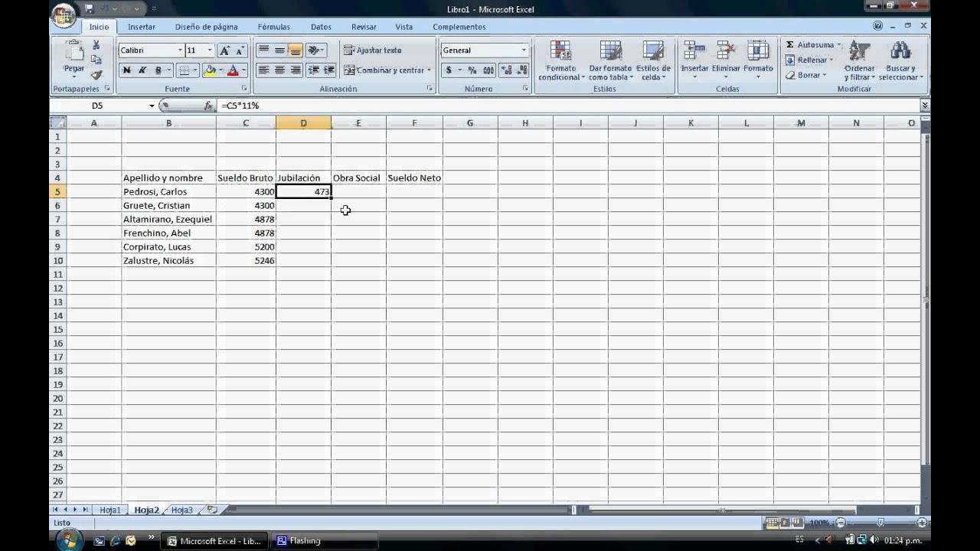980x551 pixels.
Task: Click the insert function fx icon
Action: coord(208,106)
